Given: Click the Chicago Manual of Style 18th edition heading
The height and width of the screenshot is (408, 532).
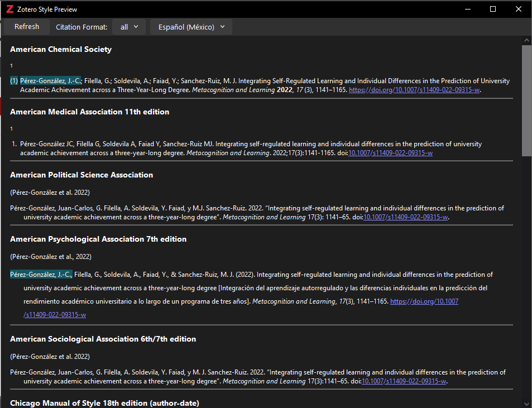Looking at the screenshot, I should click(x=104, y=403).
